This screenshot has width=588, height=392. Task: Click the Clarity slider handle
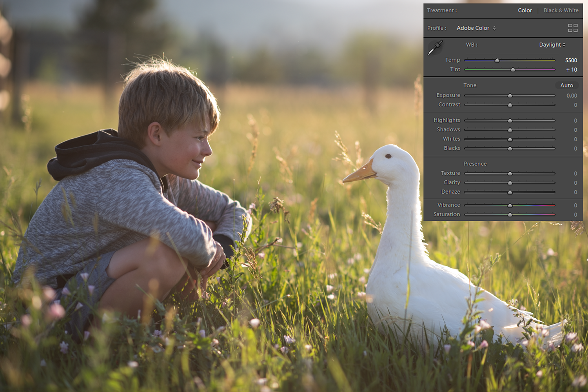pyautogui.click(x=510, y=183)
